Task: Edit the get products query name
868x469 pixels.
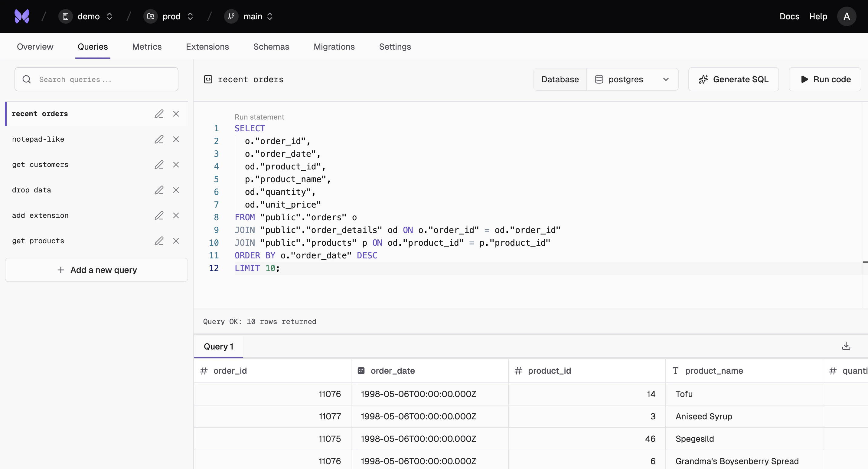Action: 159,241
